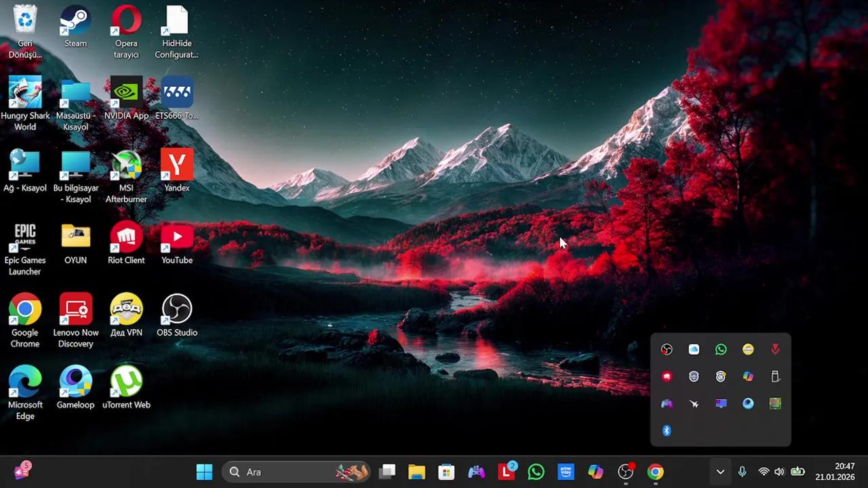868x488 pixels.
Task: Click the Bluetooth icon in tray overflow
Action: 667,430
